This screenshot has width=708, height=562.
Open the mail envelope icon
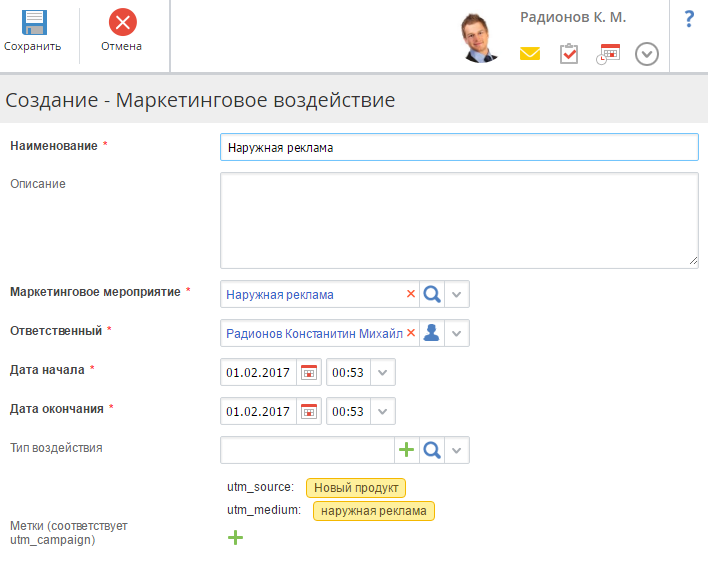[x=530, y=54]
